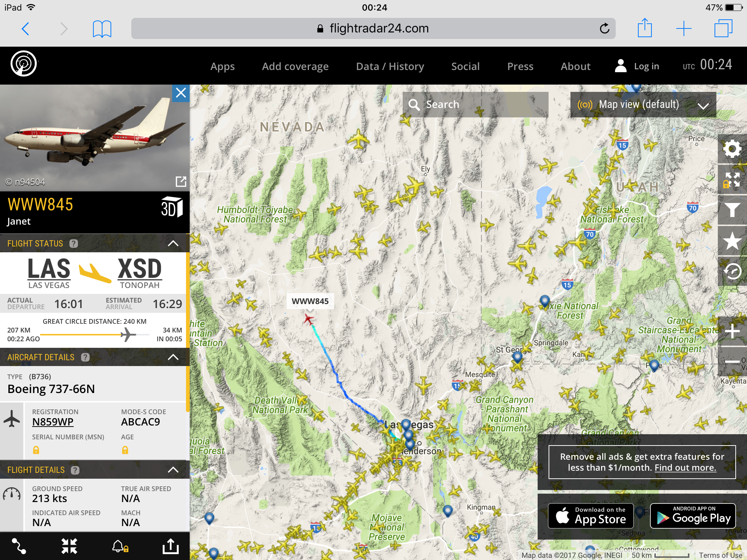Toggle follow aircraft center icon
Image resolution: width=747 pixels, height=560 pixels.
click(x=69, y=546)
